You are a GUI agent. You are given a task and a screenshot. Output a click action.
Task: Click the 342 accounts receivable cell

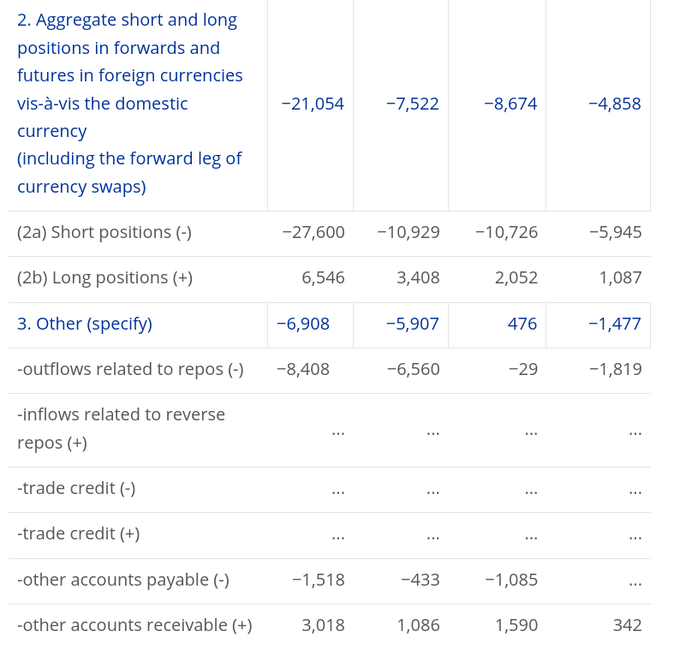627,625
